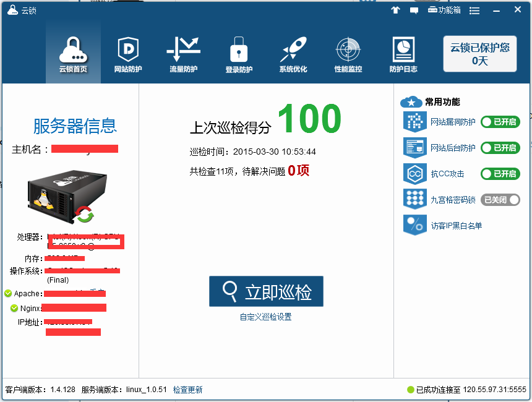Click the refresh arrows on server image
Viewport: 532px width, 402px height.
pyautogui.click(x=84, y=215)
